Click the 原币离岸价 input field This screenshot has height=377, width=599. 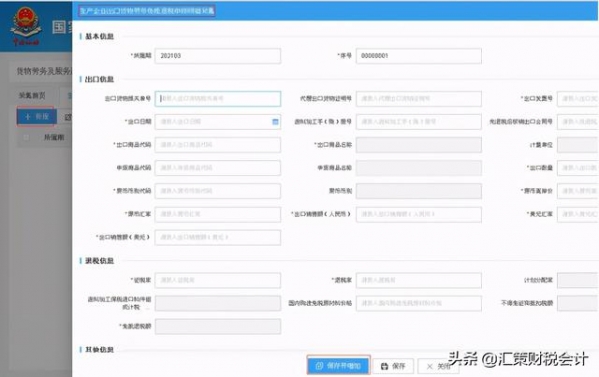tap(578, 191)
